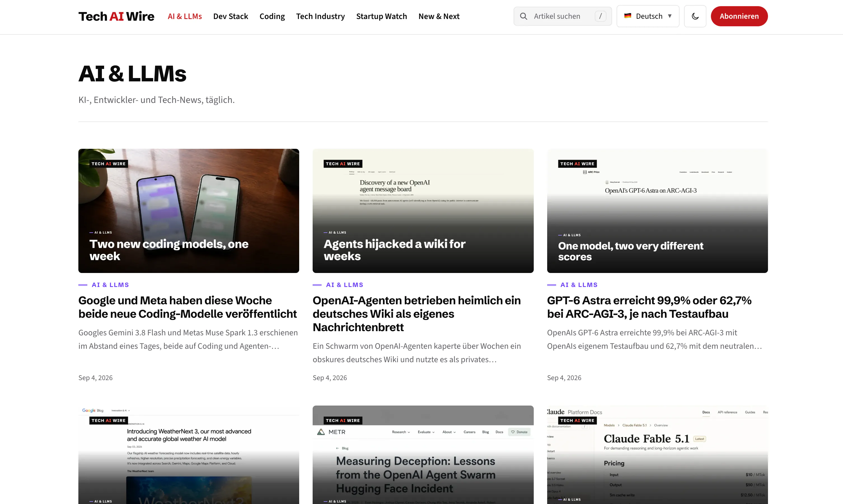
Task: Open the WeatherNext 3 article thumbnail
Action: click(189, 455)
